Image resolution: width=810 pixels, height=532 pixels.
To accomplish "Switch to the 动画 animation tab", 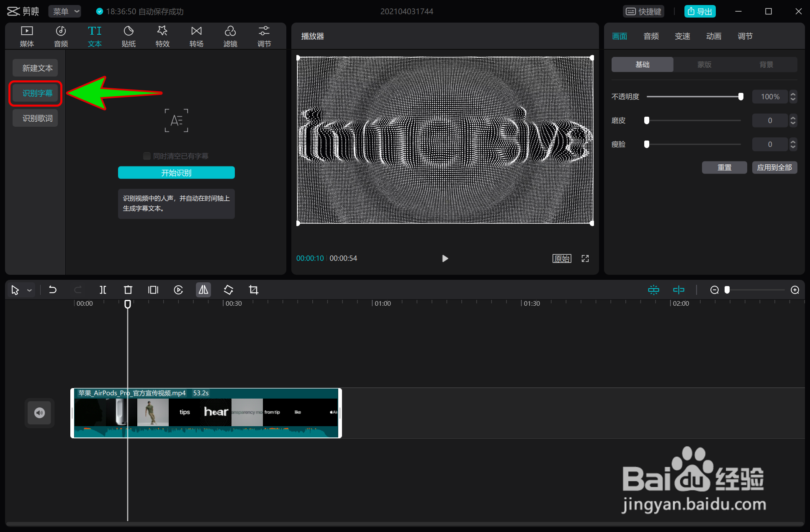I will click(x=714, y=36).
